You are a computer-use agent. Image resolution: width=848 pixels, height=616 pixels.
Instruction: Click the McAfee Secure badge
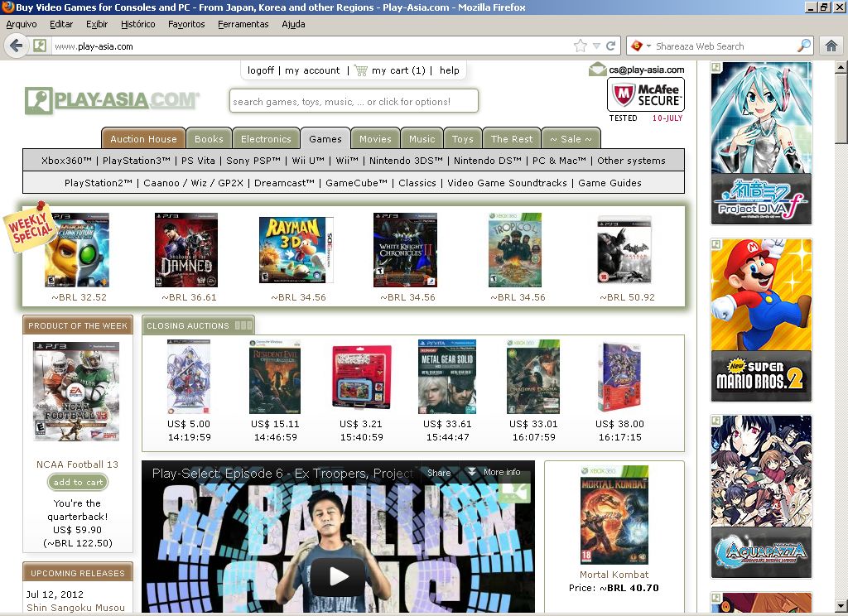tap(645, 95)
